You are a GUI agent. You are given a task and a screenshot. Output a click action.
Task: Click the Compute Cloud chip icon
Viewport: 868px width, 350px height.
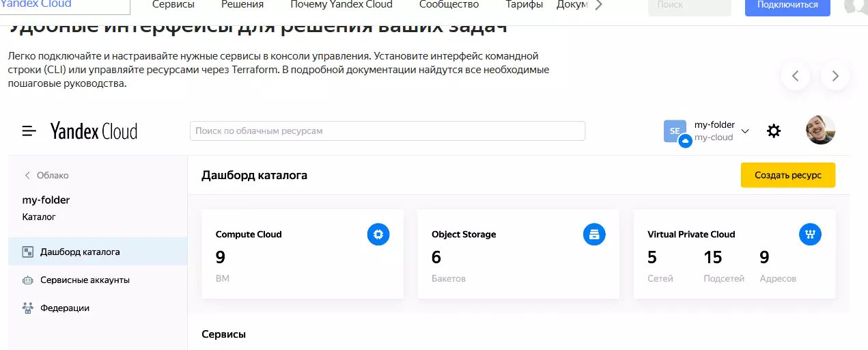pyautogui.click(x=378, y=234)
